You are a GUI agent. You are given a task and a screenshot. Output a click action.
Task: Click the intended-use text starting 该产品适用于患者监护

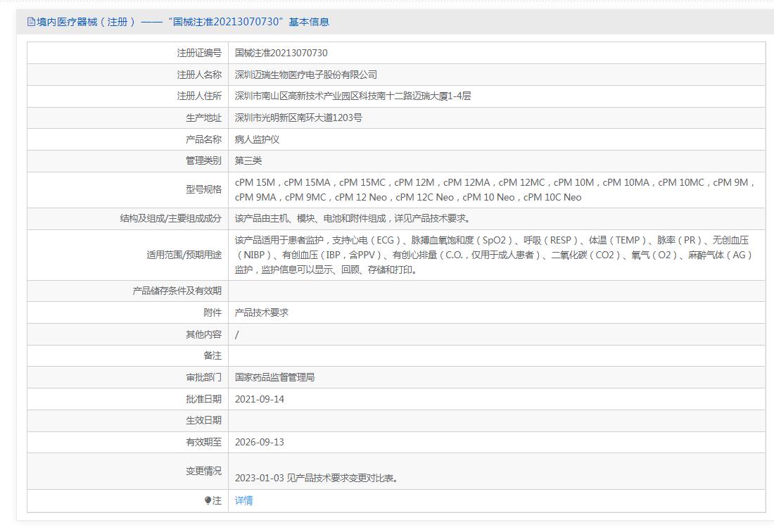[494, 255]
